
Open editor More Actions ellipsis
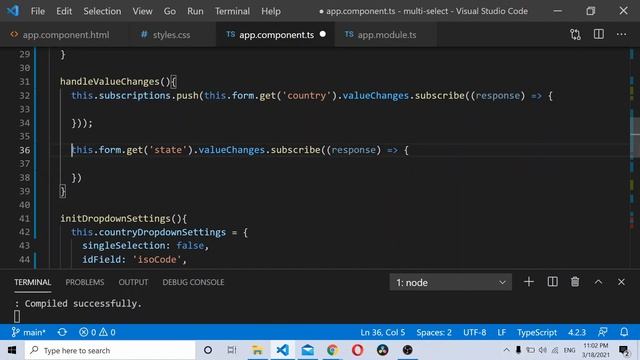(622, 34)
